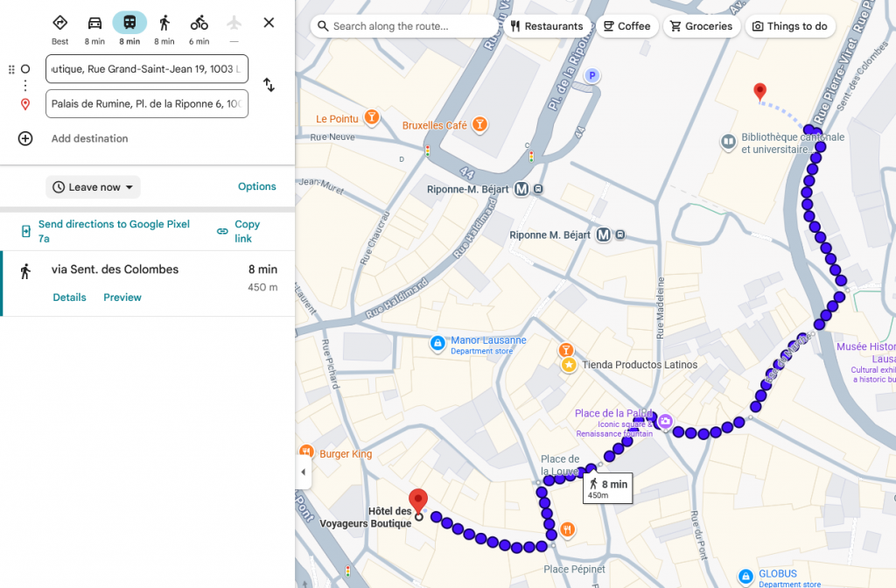Viewport: 896px width, 588px height.
Task: Choose walking travel mode
Action: click(x=164, y=24)
